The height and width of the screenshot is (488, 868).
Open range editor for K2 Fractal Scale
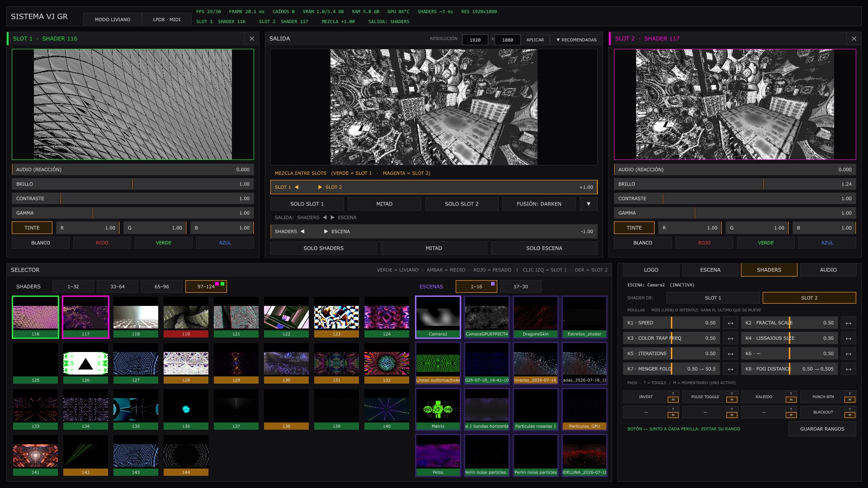click(x=848, y=323)
